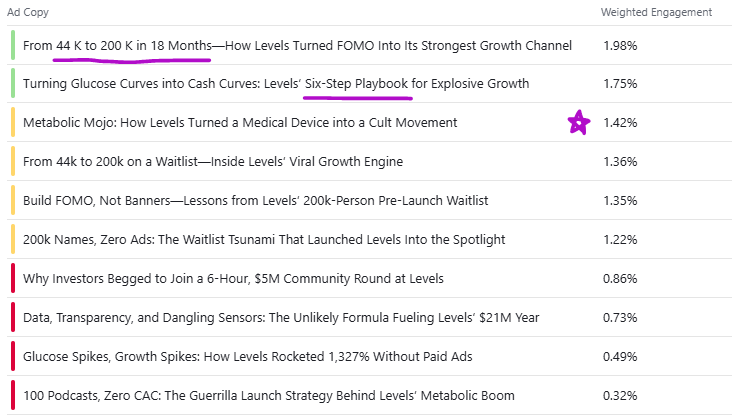The width and height of the screenshot is (732, 416).
Task: Sort by Ad Copy column header
Action: tap(28, 12)
